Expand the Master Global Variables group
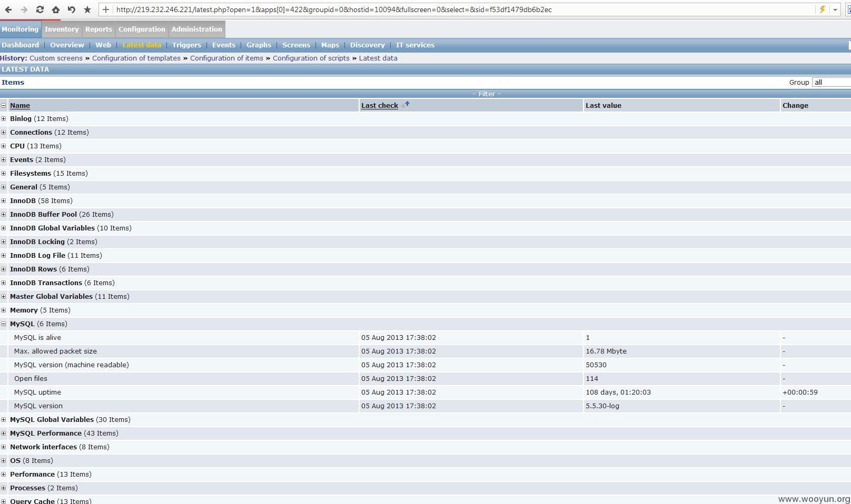The width and height of the screenshot is (851, 504). click(4, 297)
